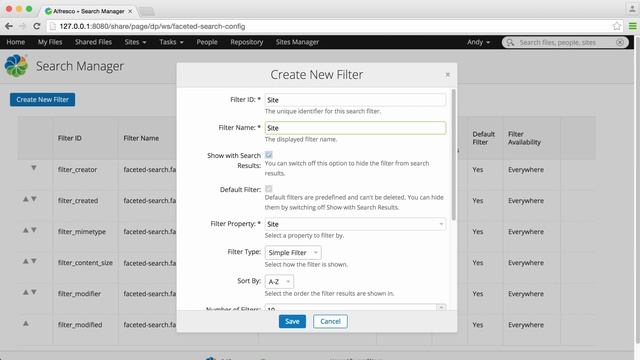Bookmark page with the star icon
The height and width of the screenshot is (360, 640).
coord(617,26)
